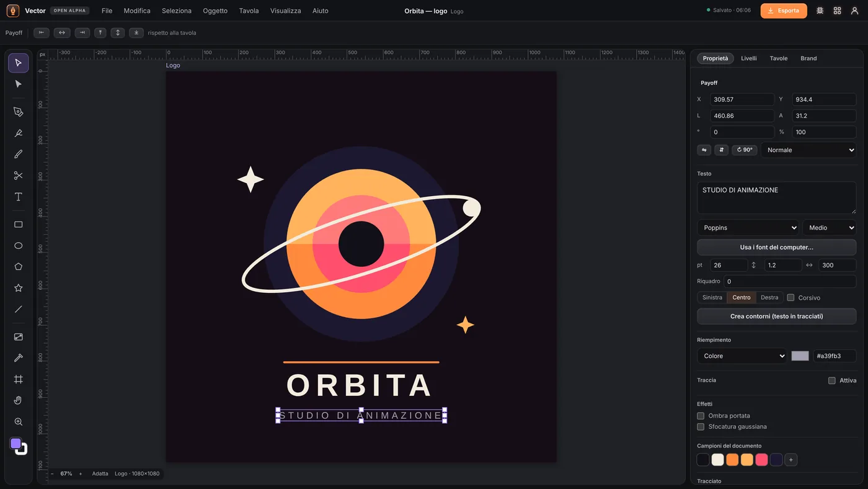Screen dimensions: 868x489
Task: Open the Poppins font family dropdown
Action: coord(748,228)
